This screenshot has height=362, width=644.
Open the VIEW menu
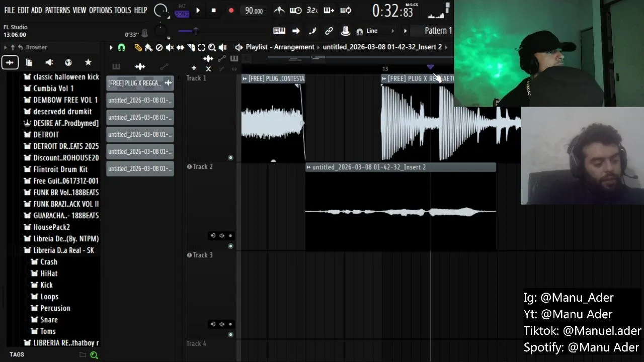tap(79, 10)
